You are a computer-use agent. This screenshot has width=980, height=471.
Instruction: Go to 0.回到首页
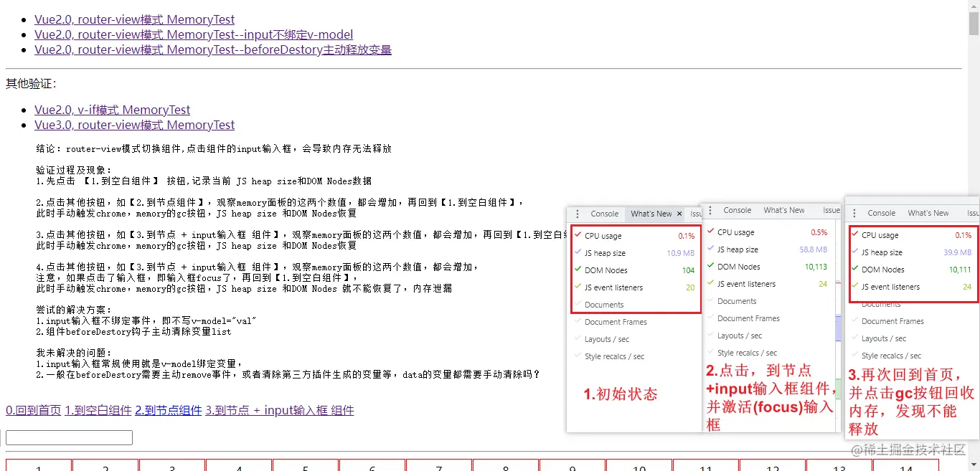click(x=34, y=410)
